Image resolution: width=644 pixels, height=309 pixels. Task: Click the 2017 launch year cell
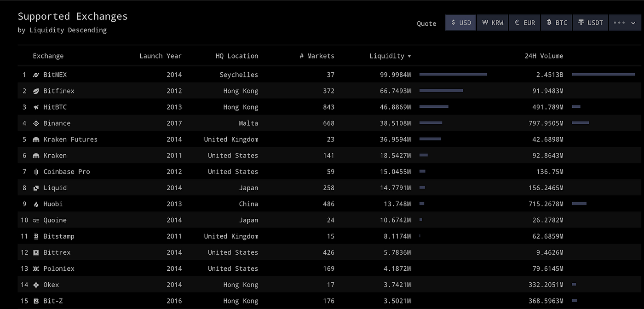coord(174,123)
